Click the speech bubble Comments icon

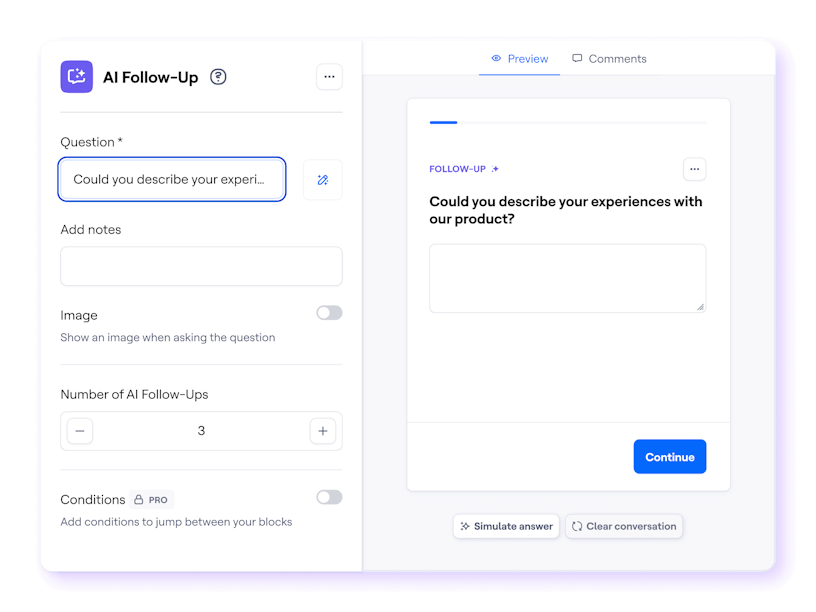click(577, 59)
